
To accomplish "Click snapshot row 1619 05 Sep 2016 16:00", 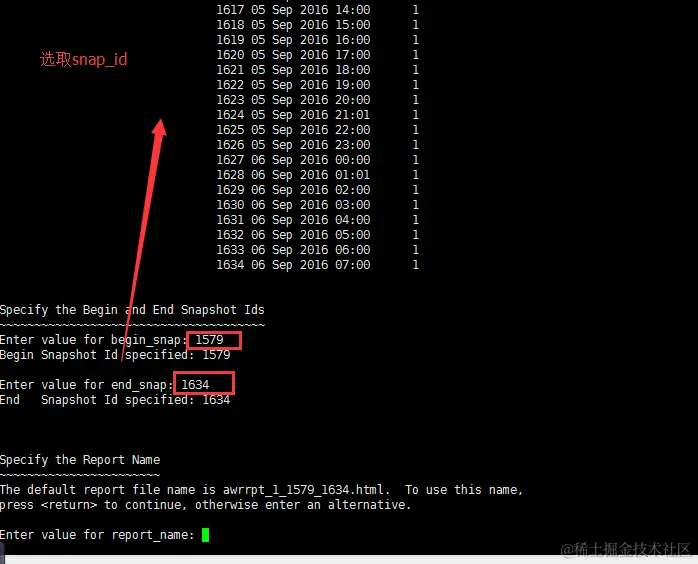I will tap(317, 40).
